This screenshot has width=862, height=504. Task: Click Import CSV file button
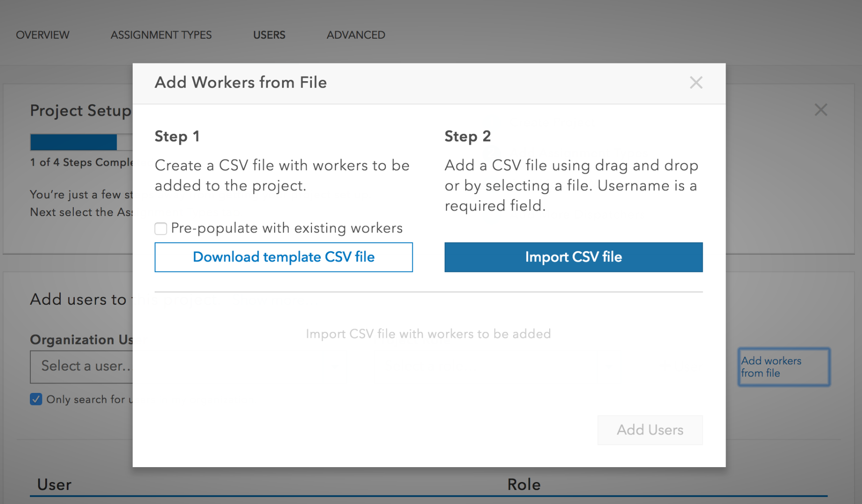click(573, 257)
